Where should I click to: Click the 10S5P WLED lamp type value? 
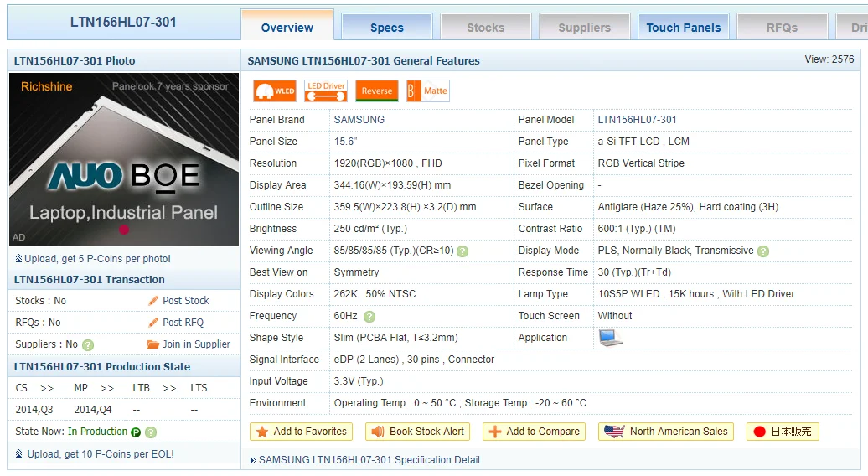pos(696,294)
